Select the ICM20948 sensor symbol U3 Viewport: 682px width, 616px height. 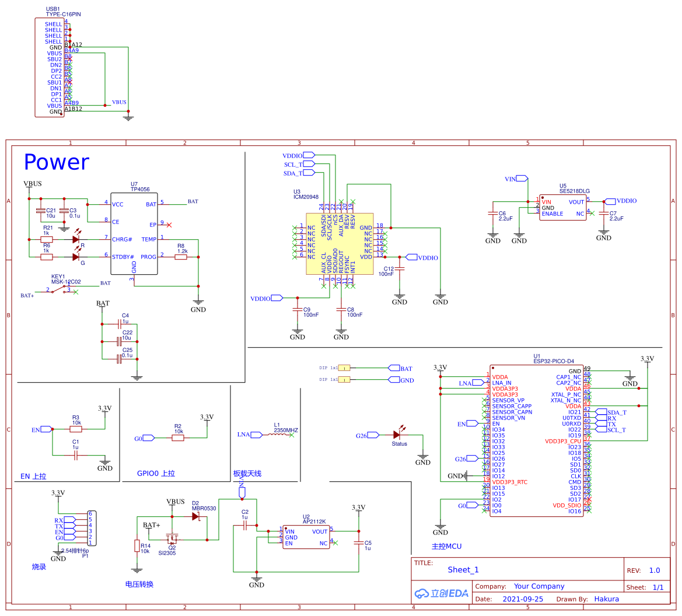[x=340, y=242]
